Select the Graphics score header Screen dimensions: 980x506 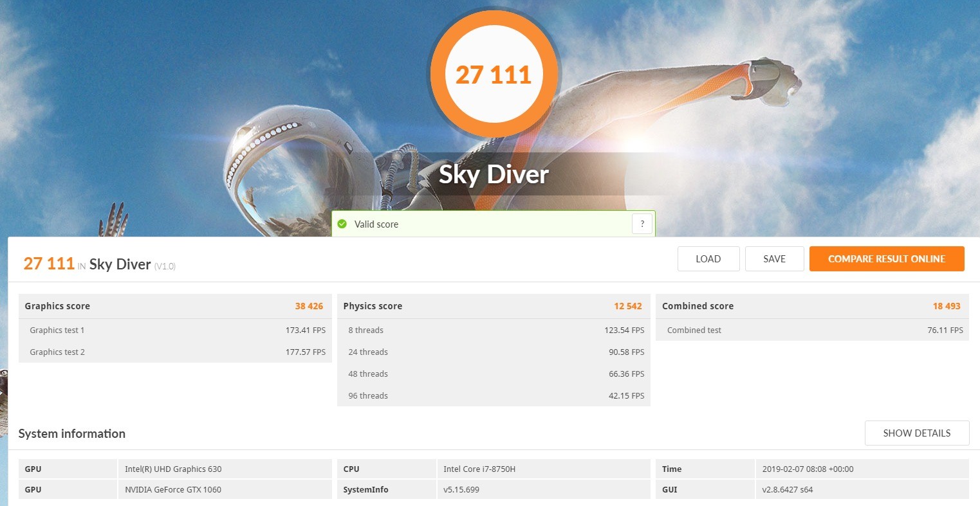(174, 307)
